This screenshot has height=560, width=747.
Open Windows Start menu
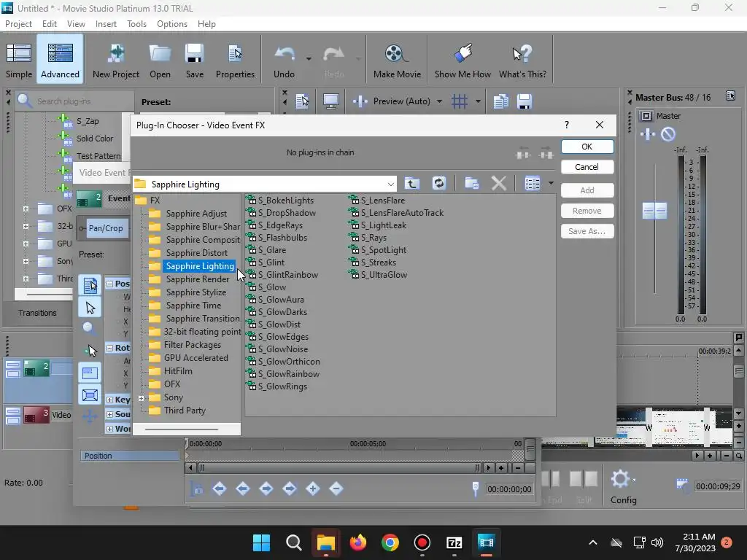tap(261, 542)
